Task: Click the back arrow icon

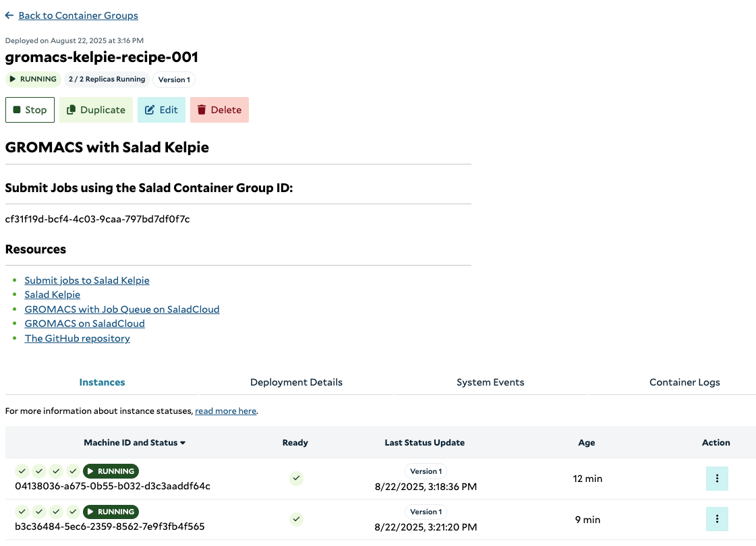Action: pos(9,16)
